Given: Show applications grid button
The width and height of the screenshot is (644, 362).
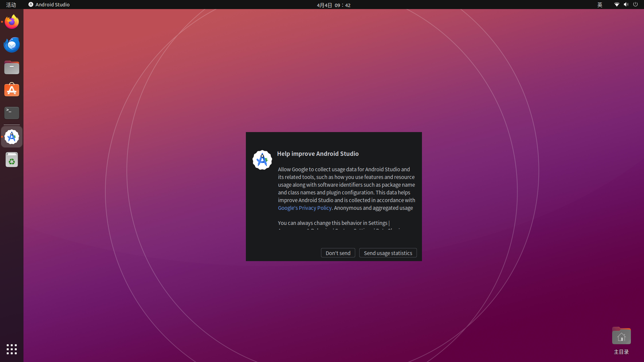Looking at the screenshot, I should click(12, 349).
